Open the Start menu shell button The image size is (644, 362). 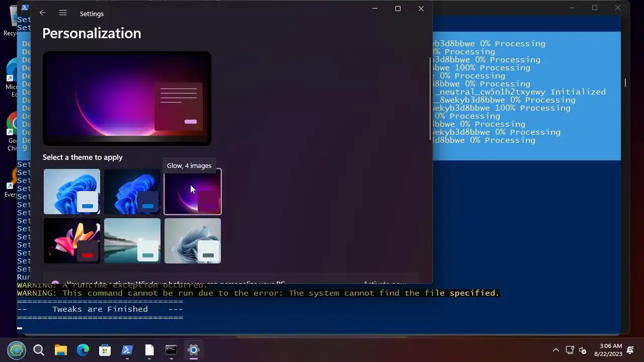17,350
